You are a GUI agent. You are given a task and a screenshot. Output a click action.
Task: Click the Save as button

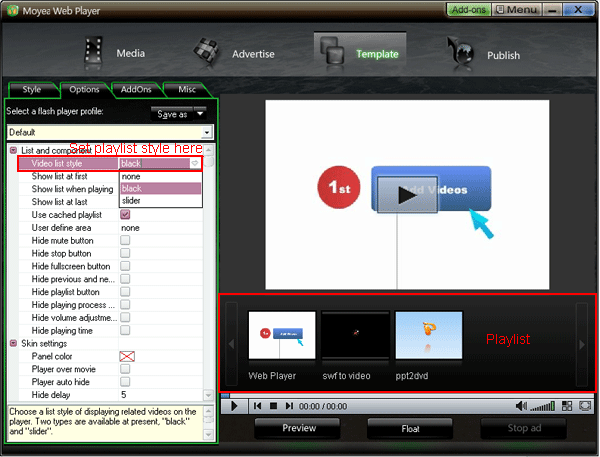[172, 114]
